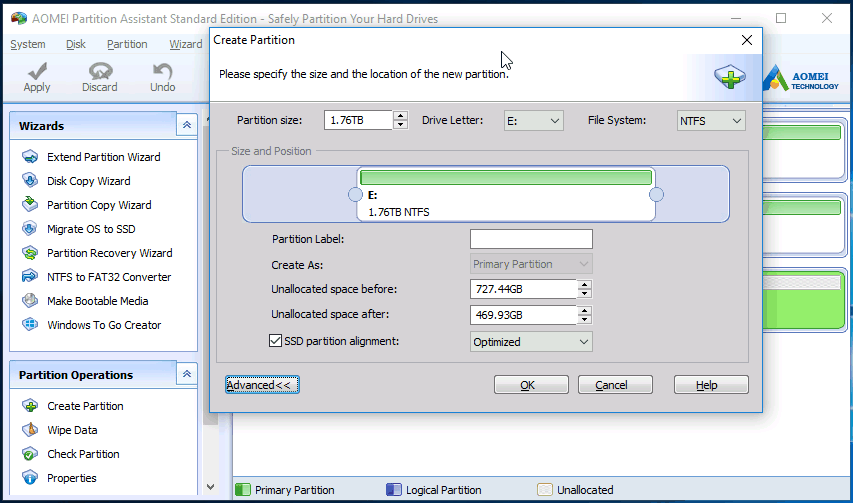The height and width of the screenshot is (503, 853).
Task: Click Unallocated legend swatch
Action: click(545, 490)
